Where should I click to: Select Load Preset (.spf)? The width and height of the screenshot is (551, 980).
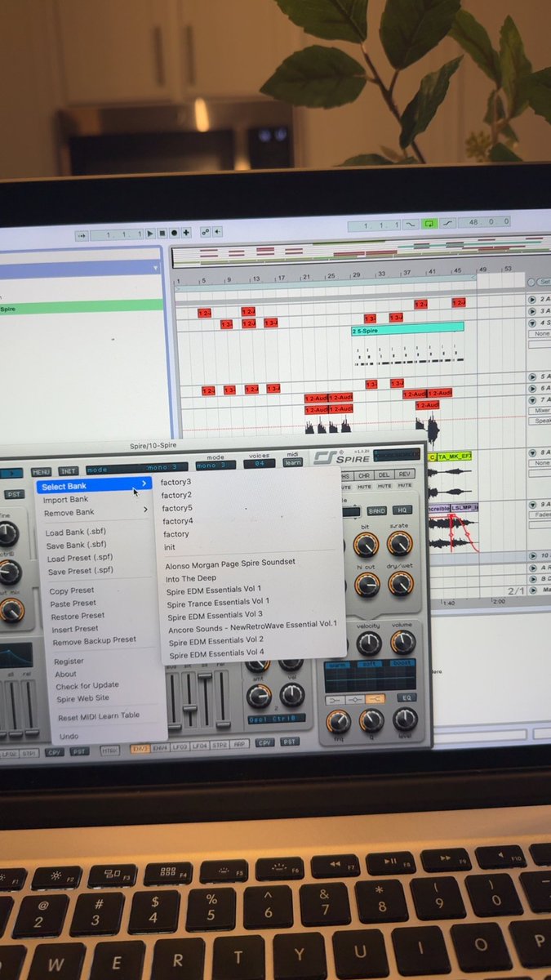point(80,559)
